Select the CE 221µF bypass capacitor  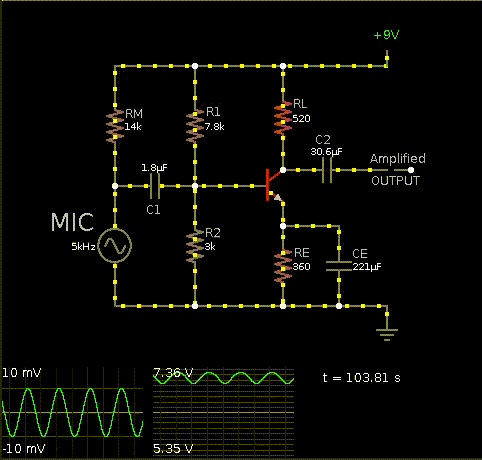339,266
